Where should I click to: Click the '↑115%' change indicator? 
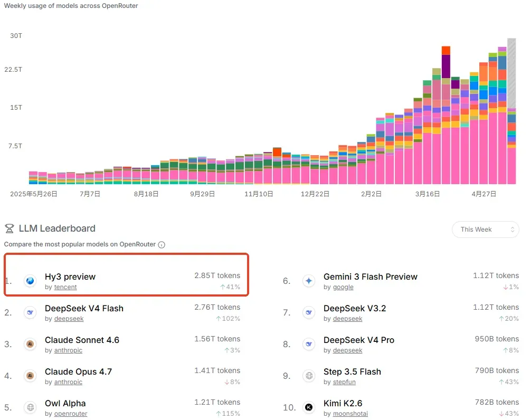[x=228, y=414]
